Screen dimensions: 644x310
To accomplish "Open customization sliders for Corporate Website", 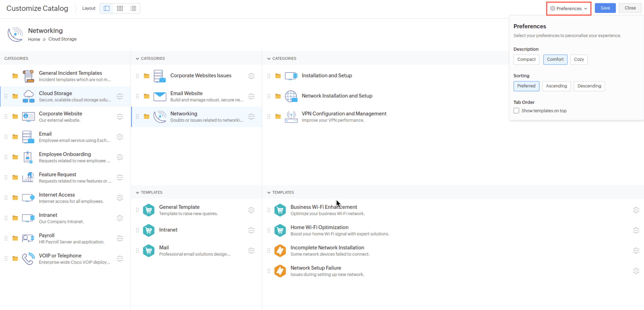I will pyautogui.click(x=120, y=116).
